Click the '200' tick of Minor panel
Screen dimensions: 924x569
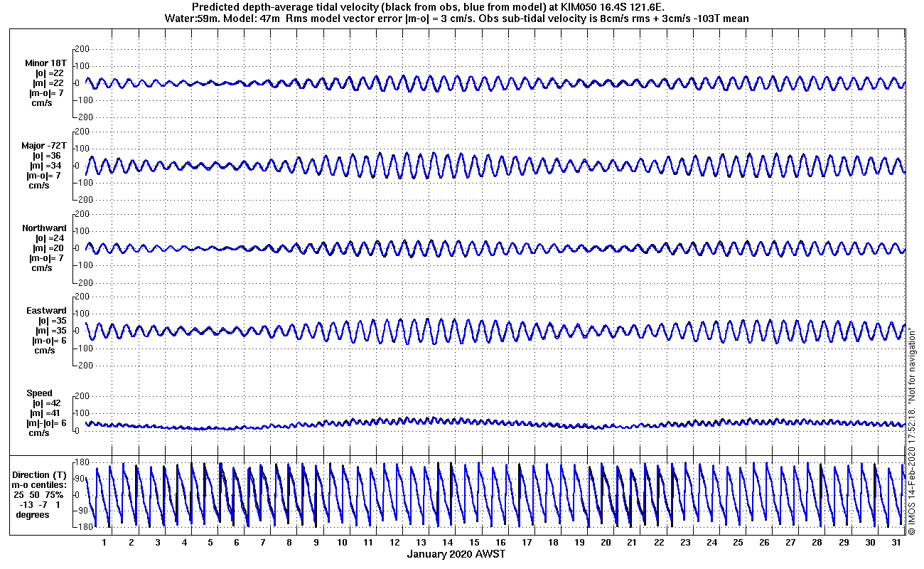point(81,49)
